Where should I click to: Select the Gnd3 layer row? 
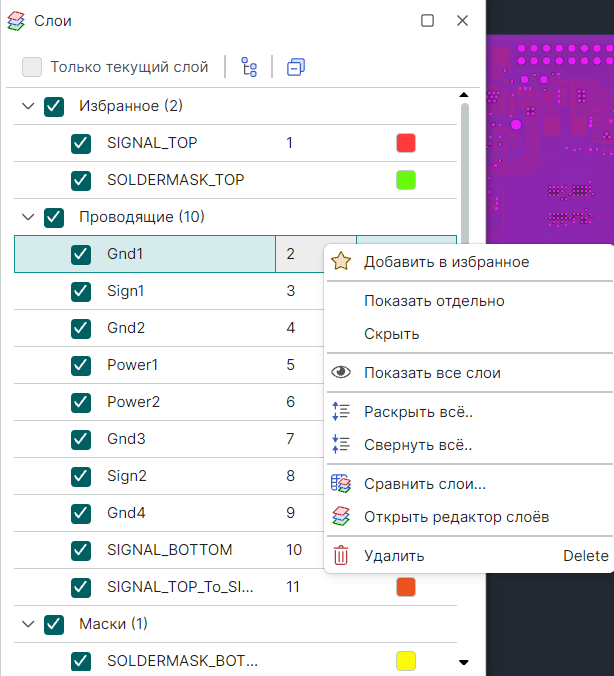pyautogui.click(x=169, y=439)
